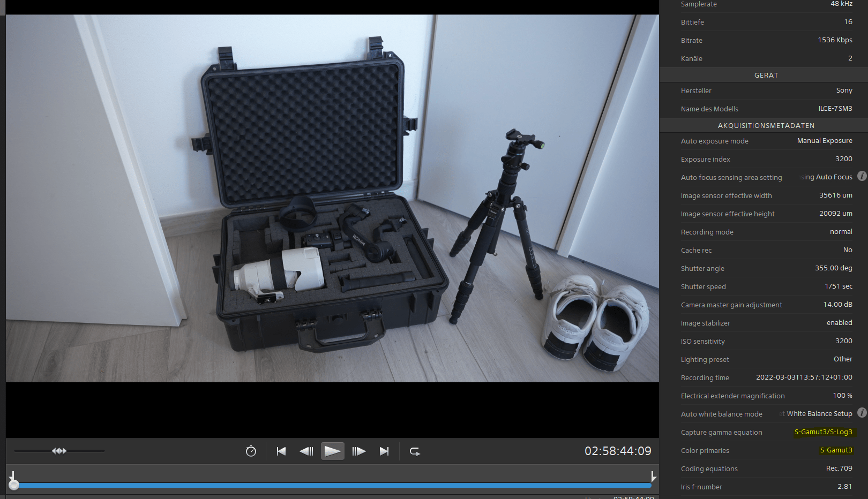This screenshot has height=499, width=868.
Task: Select the highlighted S-Gamut3 color primaries value
Action: coord(836,450)
